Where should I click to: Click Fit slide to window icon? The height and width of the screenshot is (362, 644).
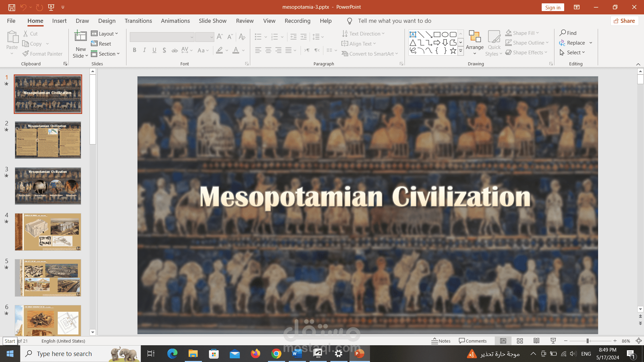pos(639,341)
